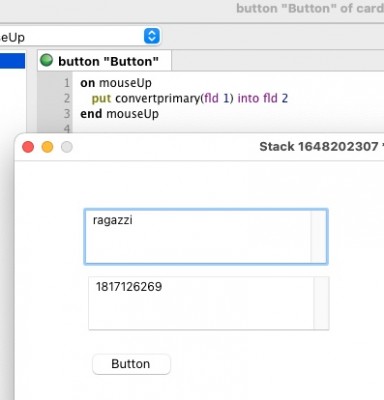This screenshot has width=384, height=400.
Task: Click the grey zoom button of Stack window
Action: 67,147
